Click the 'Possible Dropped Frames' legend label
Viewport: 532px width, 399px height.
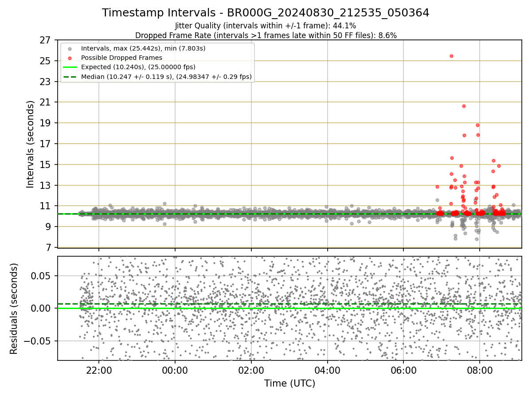pos(121,58)
